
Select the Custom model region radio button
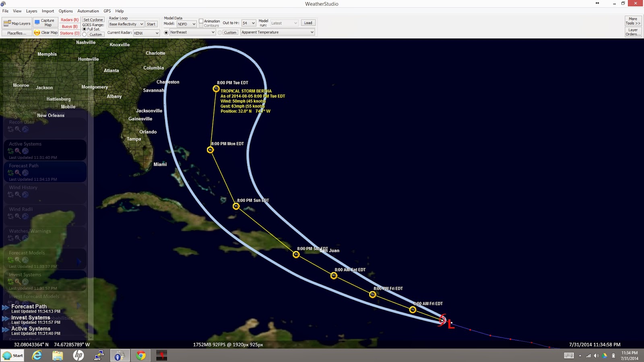point(220,33)
